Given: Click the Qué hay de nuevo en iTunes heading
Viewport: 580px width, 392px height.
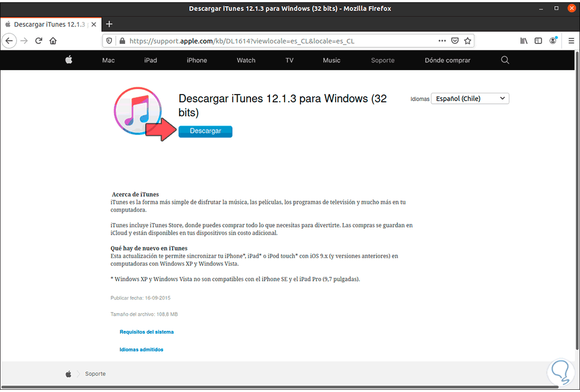Looking at the screenshot, I should tap(149, 249).
